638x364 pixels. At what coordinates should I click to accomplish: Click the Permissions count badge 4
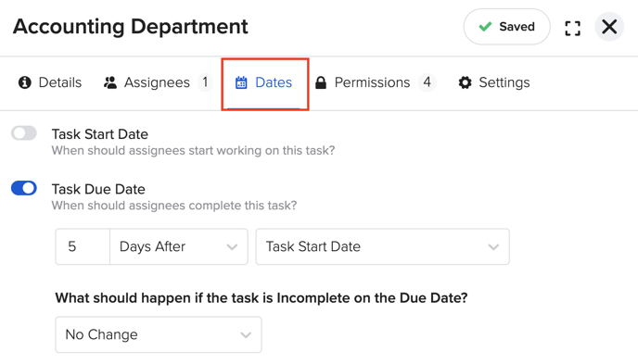[427, 82]
